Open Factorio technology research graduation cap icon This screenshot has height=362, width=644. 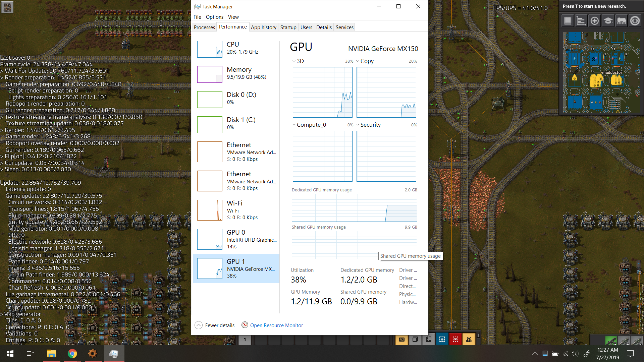coord(608,21)
